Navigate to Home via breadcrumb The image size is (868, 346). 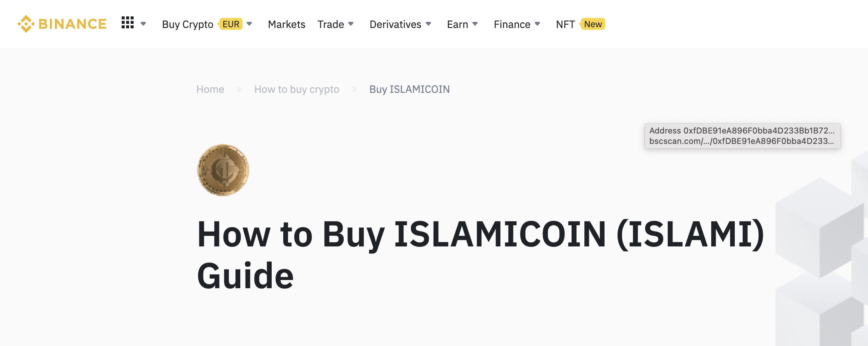pos(210,89)
